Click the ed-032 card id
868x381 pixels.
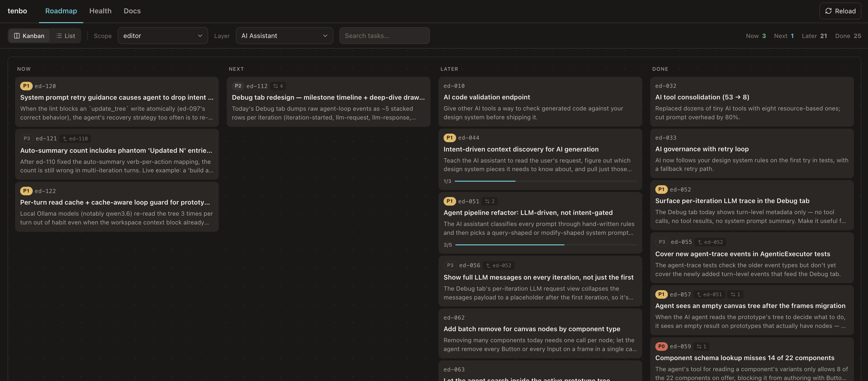click(666, 86)
